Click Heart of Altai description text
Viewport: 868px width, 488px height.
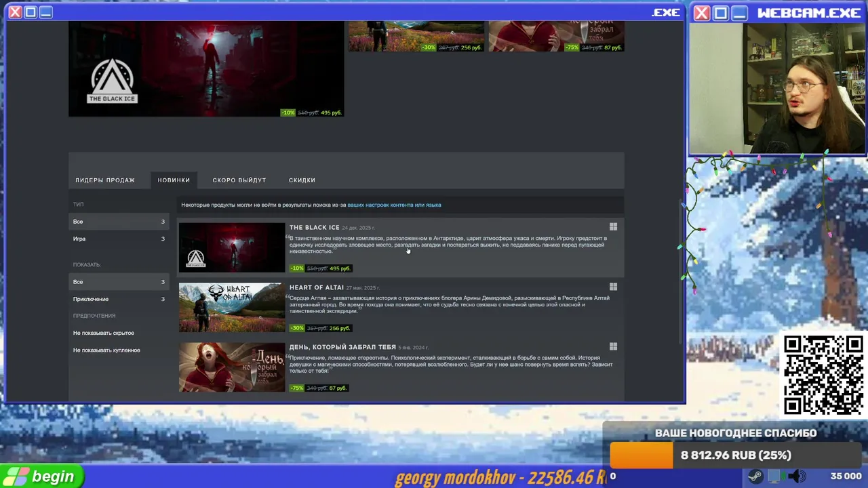click(450, 304)
